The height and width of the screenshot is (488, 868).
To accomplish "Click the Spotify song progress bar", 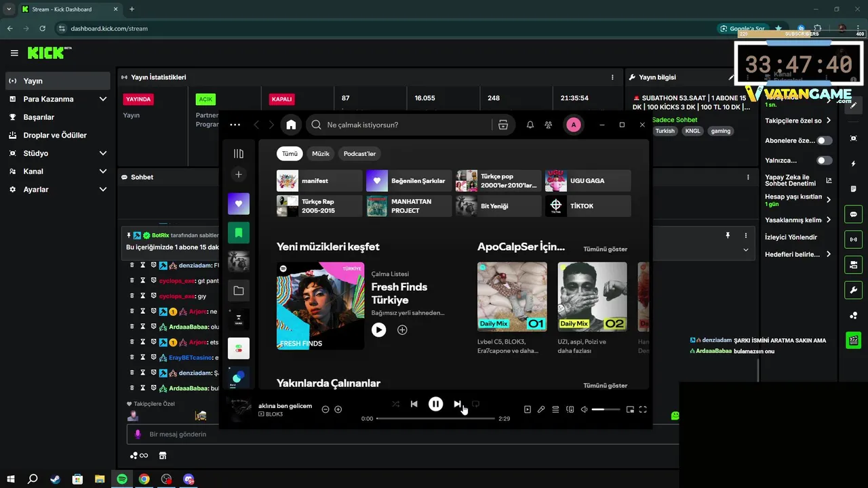I will click(x=435, y=419).
